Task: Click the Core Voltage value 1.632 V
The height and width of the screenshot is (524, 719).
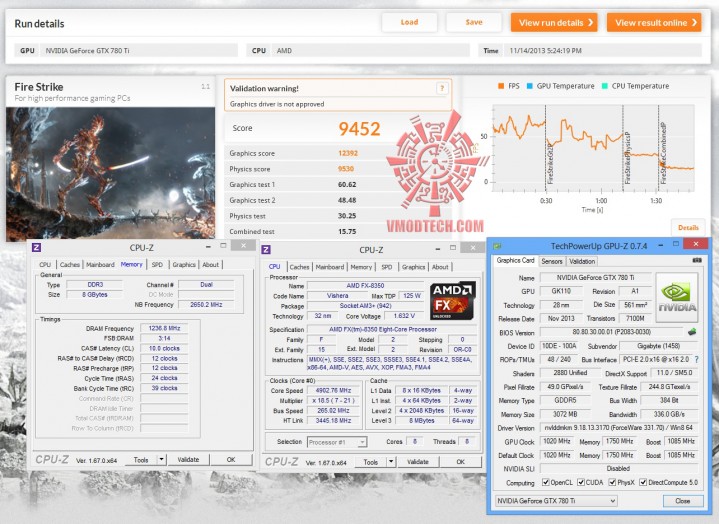Action: pyautogui.click(x=404, y=316)
